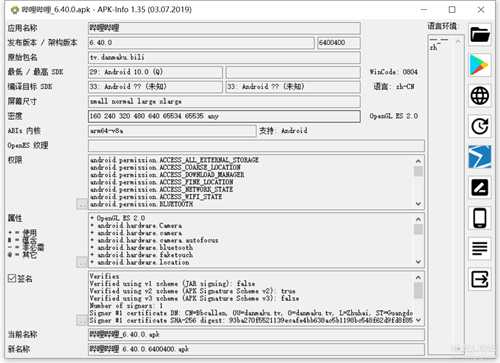The width and height of the screenshot is (500, 363).
Task: Click the clock refresh history icon
Action: (480, 126)
